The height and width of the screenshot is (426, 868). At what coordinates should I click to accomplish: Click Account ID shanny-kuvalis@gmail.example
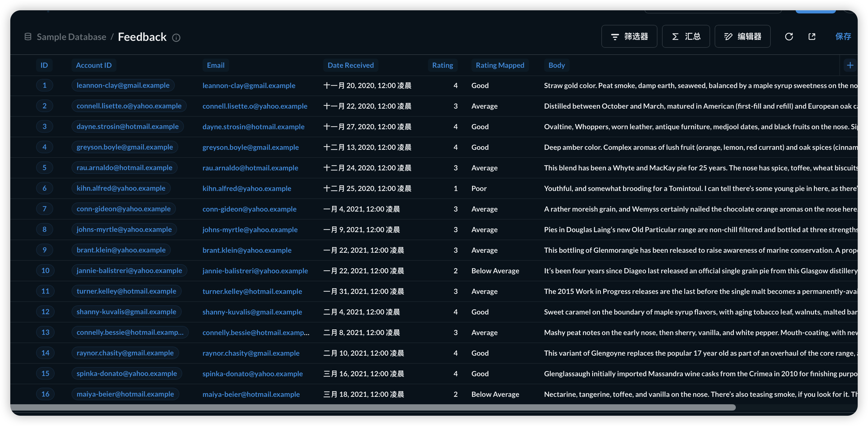tap(126, 312)
